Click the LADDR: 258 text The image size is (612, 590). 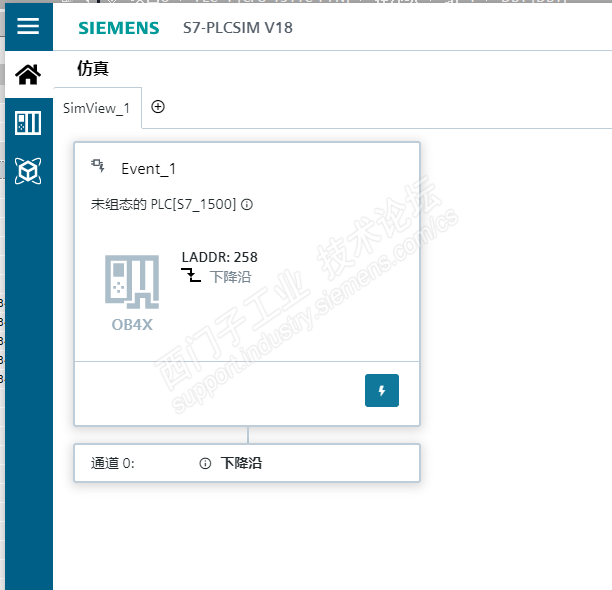[220, 257]
